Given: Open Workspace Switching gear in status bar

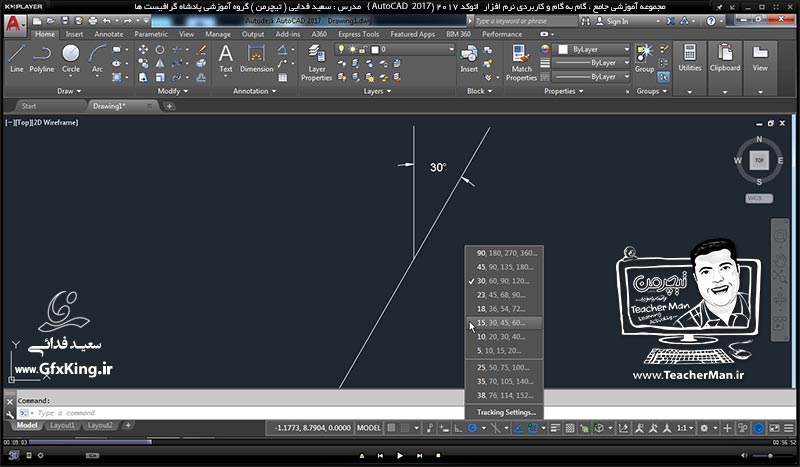Looking at the screenshot, I should 705,428.
